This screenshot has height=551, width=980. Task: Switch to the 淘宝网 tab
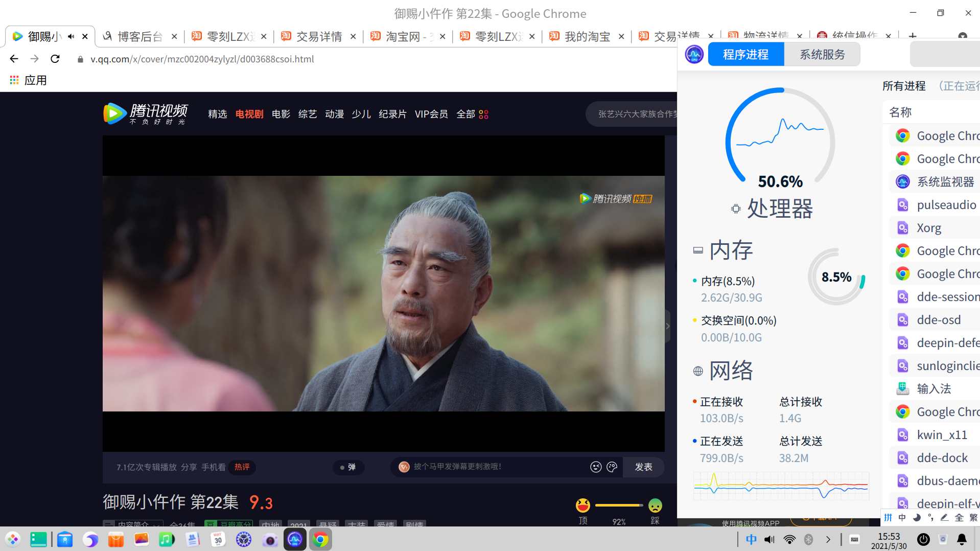pos(408,36)
